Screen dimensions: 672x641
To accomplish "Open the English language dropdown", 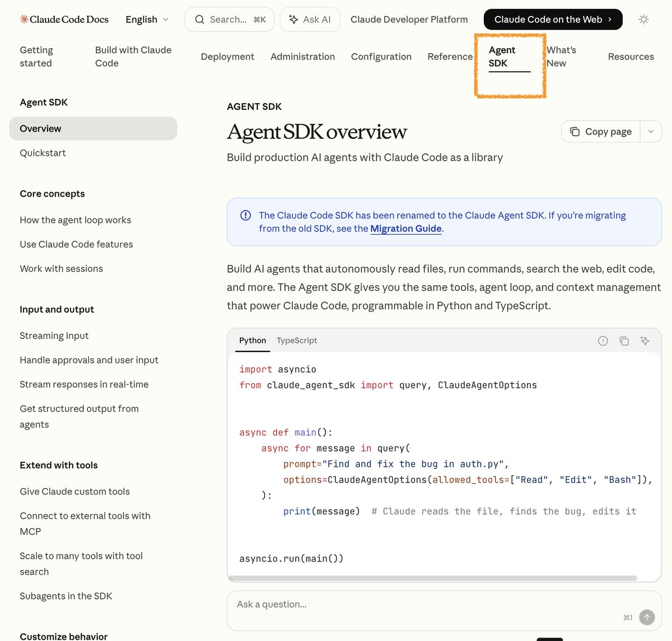I will point(147,20).
